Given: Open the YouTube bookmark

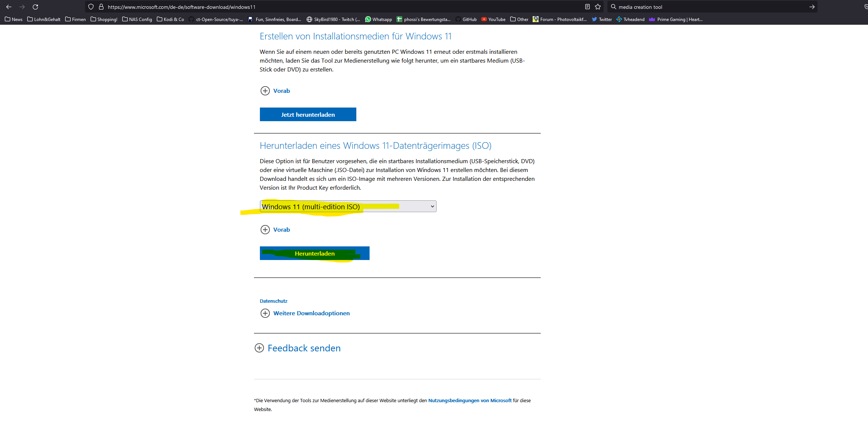Looking at the screenshot, I should pyautogui.click(x=493, y=19).
